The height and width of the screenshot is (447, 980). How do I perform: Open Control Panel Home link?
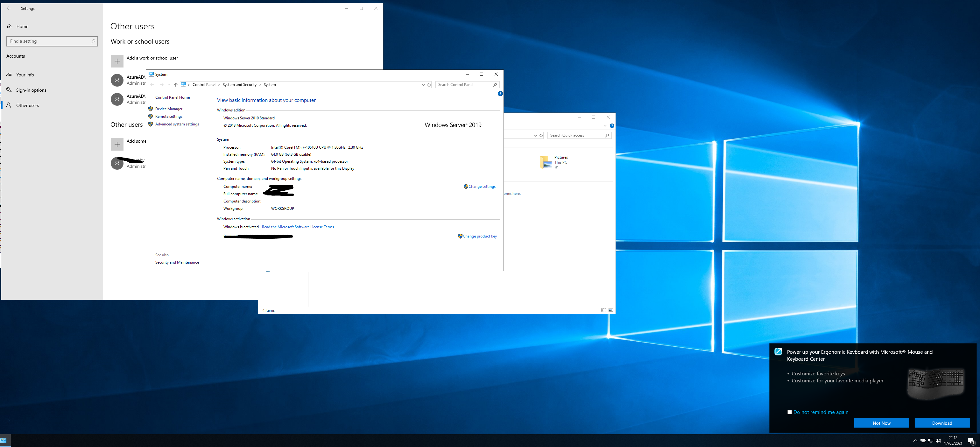click(x=172, y=97)
